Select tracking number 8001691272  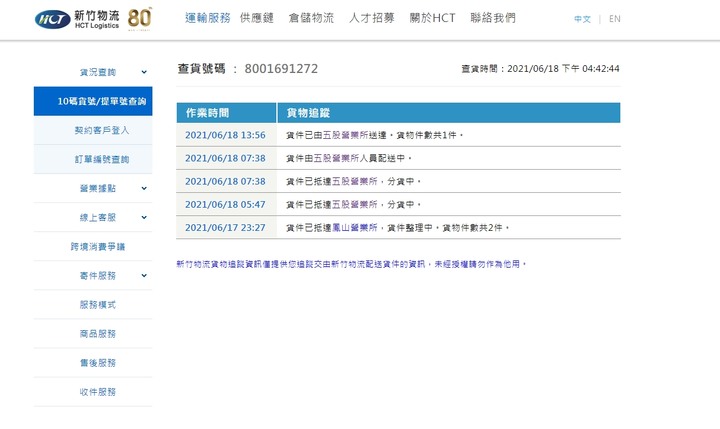(281, 69)
